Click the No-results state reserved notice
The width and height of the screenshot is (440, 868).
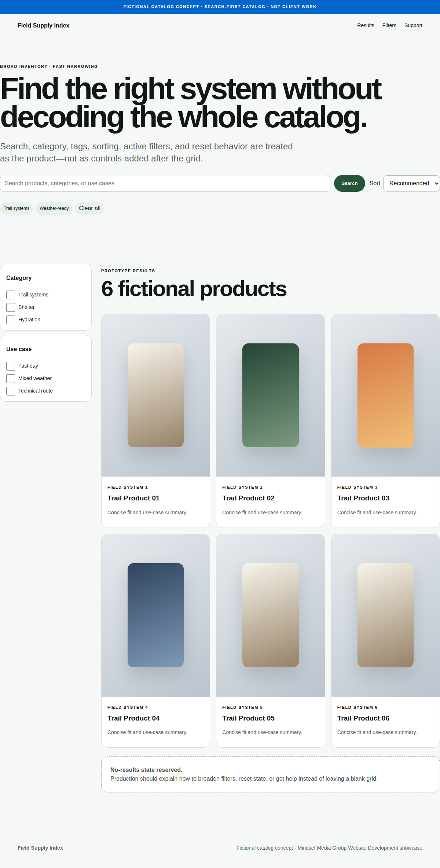click(271, 774)
